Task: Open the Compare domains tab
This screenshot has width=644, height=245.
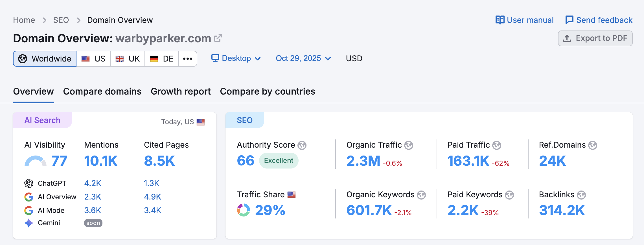Action: point(102,91)
